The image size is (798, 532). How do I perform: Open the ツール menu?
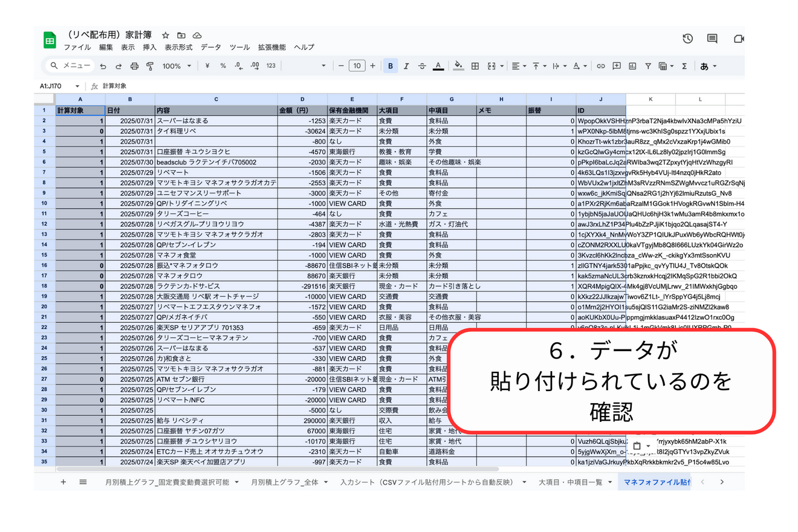click(x=239, y=47)
